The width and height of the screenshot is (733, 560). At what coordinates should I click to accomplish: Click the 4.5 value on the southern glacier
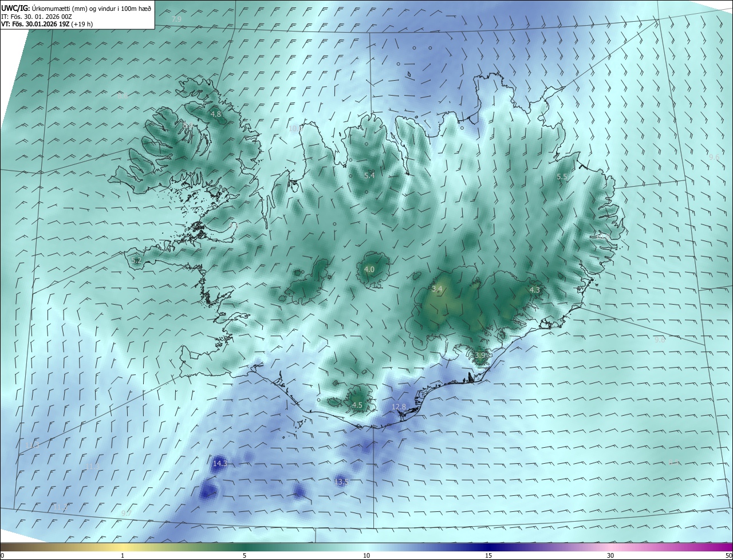(x=357, y=405)
